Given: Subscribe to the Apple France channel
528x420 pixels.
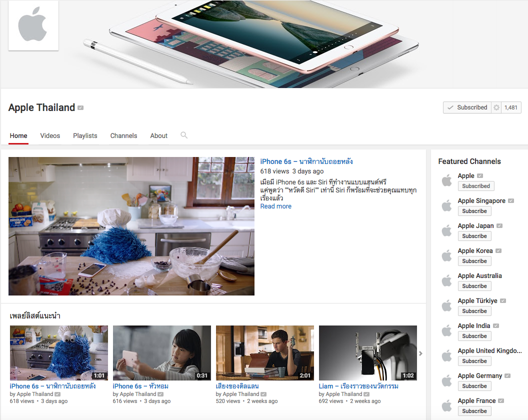Looking at the screenshot, I should click(x=474, y=411).
